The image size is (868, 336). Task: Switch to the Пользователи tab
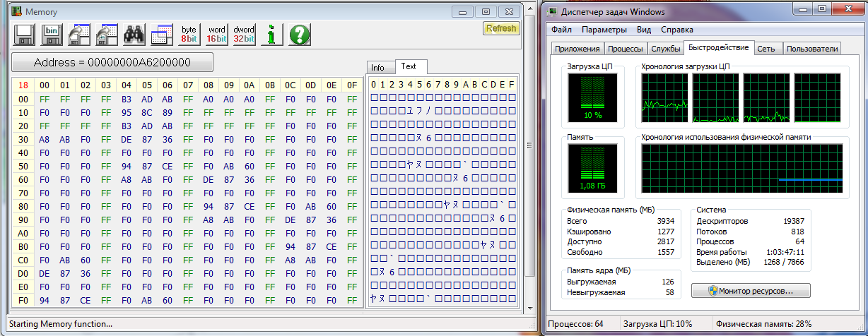812,49
